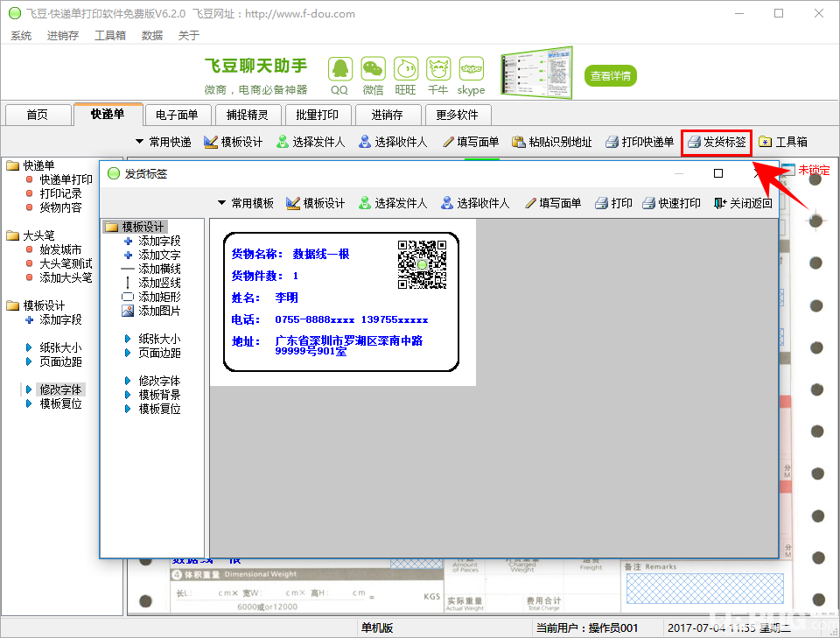The width and height of the screenshot is (840, 638).
Task: Click 打印 in 发货标签 window toolbar
Action: (x=614, y=203)
